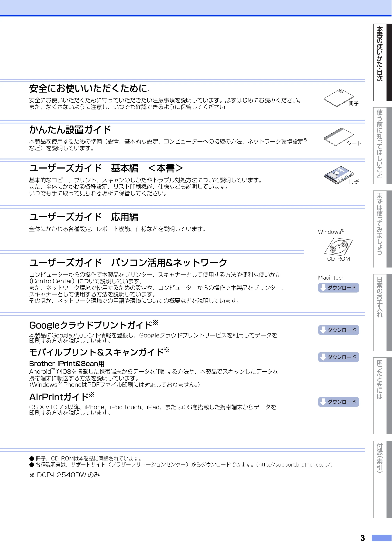This screenshot has width=392, height=556.
Task: Click the モバイルプリント&スキャンガイド heading
Action: coord(99,352)
